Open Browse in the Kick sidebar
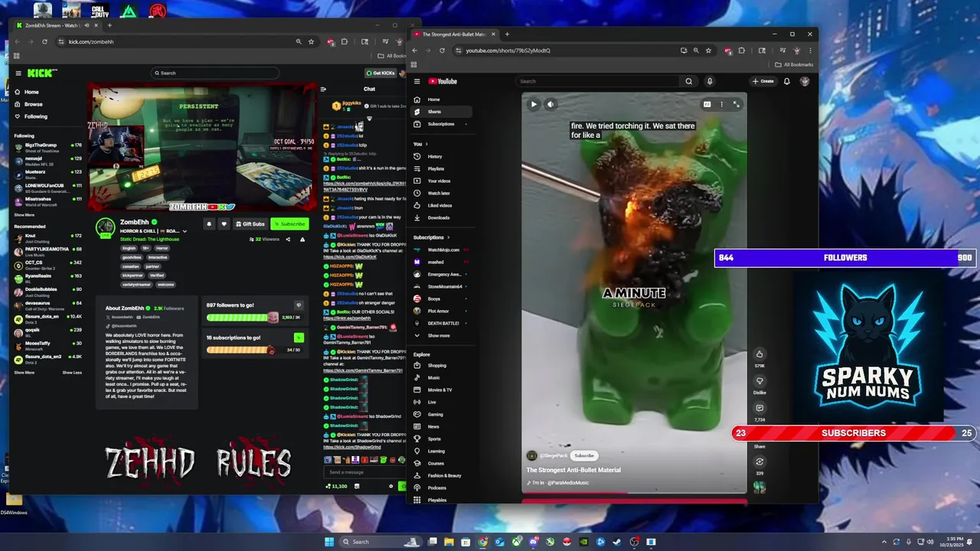The height and width of the screenshot is (551, 980). pos(32,104)
